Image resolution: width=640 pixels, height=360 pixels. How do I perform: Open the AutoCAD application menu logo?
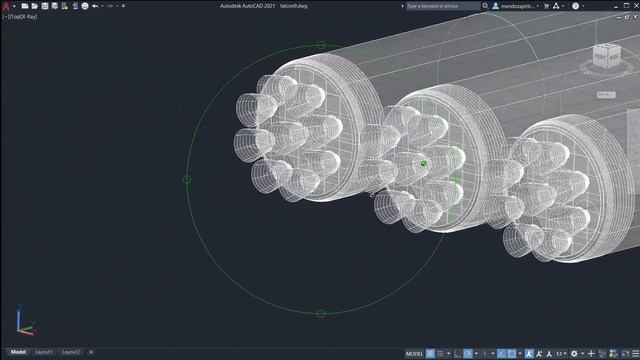pyautogui.click(x=6, y=6)
